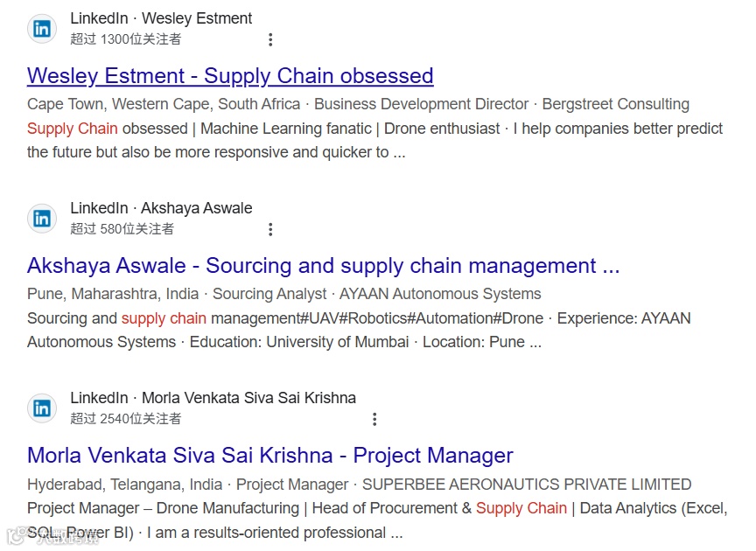Click the Hyderabad, Telangana, India location line
Image resolution: width=756 pixels, height=551 pixels.
coord(124,485)
